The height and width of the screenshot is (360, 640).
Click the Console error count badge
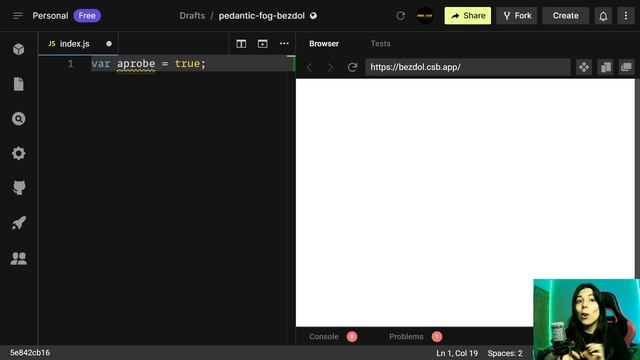click(352, 337)
